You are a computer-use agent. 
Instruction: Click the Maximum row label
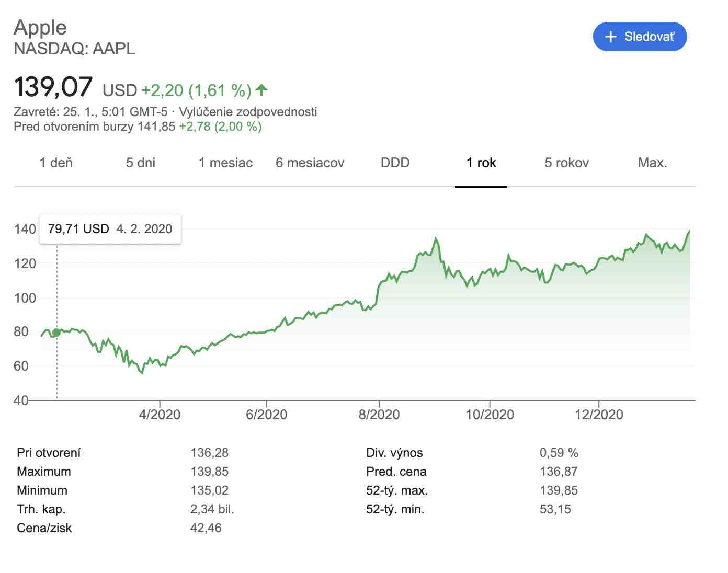pos(44,472)
